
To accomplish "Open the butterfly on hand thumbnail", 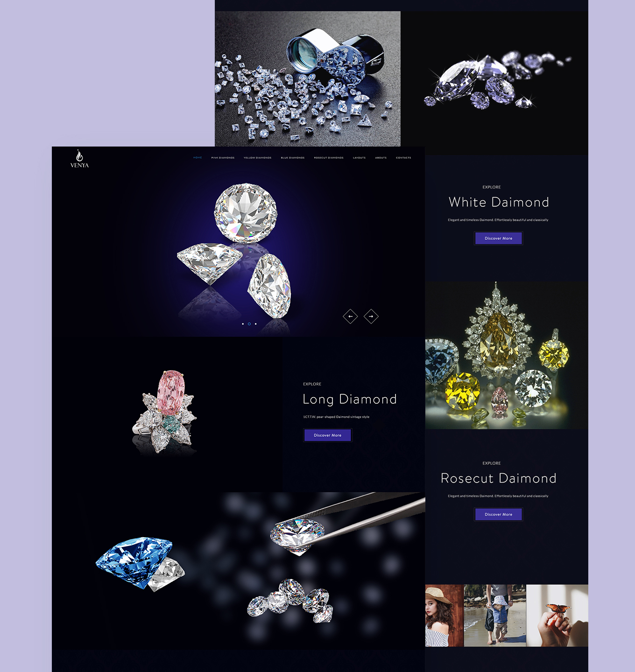I will 557,616.
